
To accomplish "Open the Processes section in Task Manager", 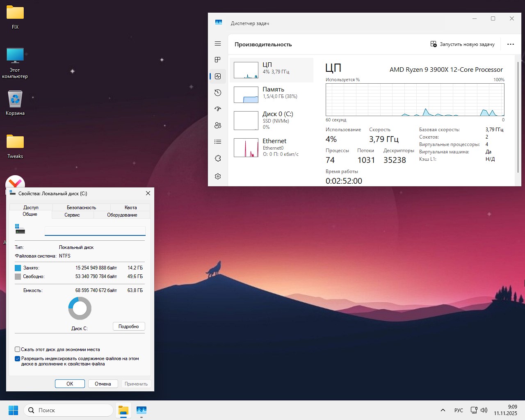I will [x=218, y=59].
